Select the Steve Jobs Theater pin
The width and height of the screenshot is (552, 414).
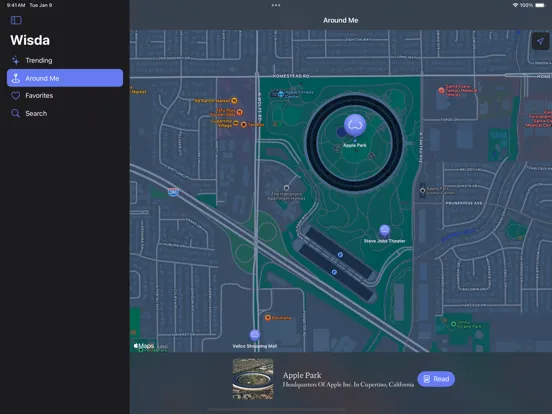coord(384,231)
